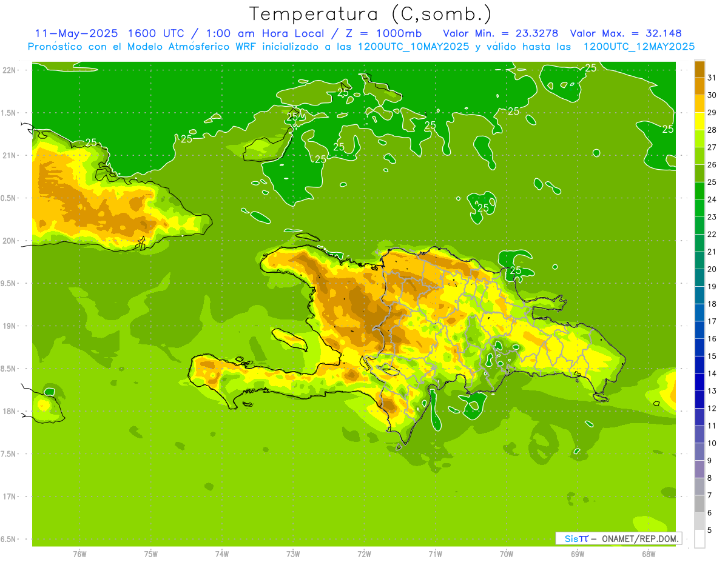Click the 72W longitude label

point(365,554)
